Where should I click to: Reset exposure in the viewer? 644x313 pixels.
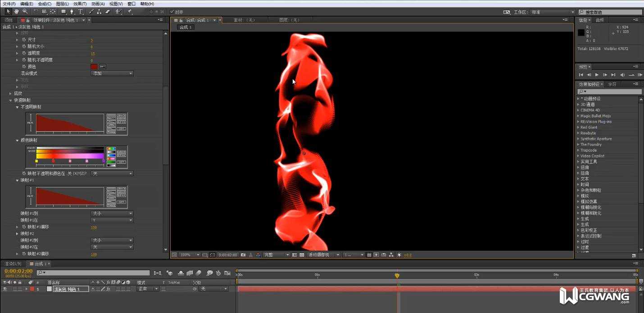tap(399, 255)
